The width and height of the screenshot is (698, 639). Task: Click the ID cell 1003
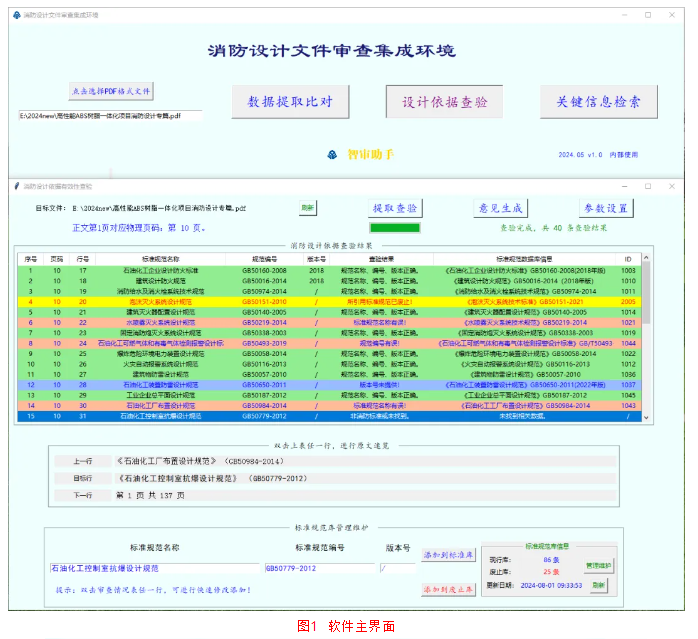click(x=628, y=271)
